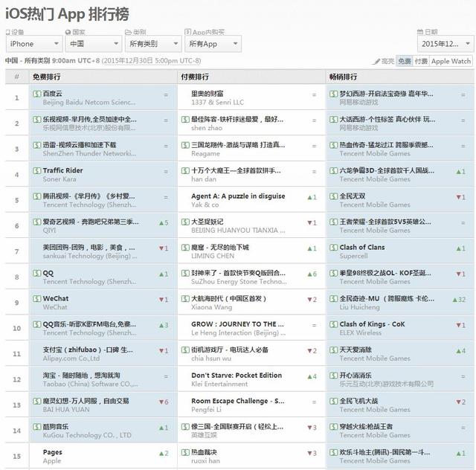Click publisher Tencent Mobile Games under 全民无双
The image size is (476, 470).
[375, 205]
